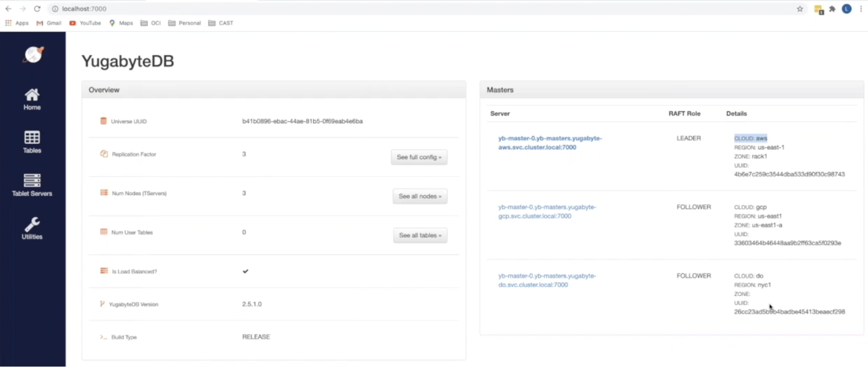Viewport: 868px width, 367px height.
Task: Click See all tables button
Action: point(420,235)
